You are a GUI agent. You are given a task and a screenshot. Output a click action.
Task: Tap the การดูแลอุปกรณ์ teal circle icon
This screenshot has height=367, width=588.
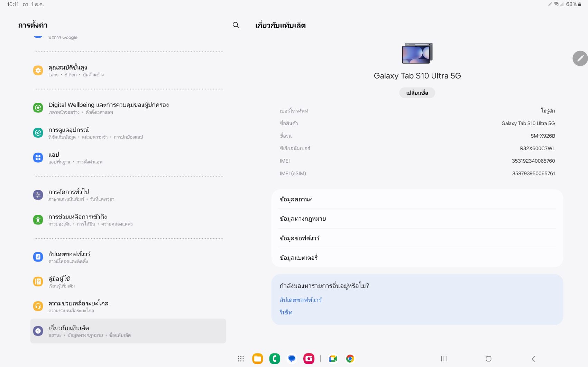coord(38,132)
